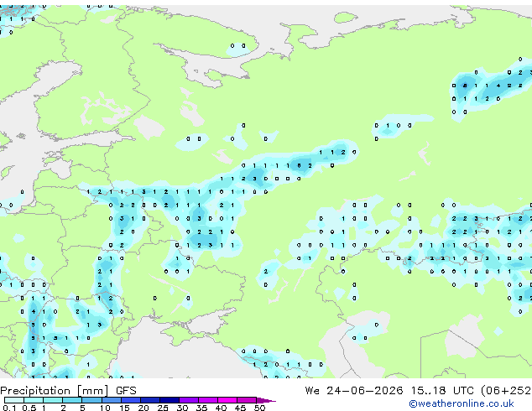
Task: Click the legend label '15'
Action: point(124,408)
